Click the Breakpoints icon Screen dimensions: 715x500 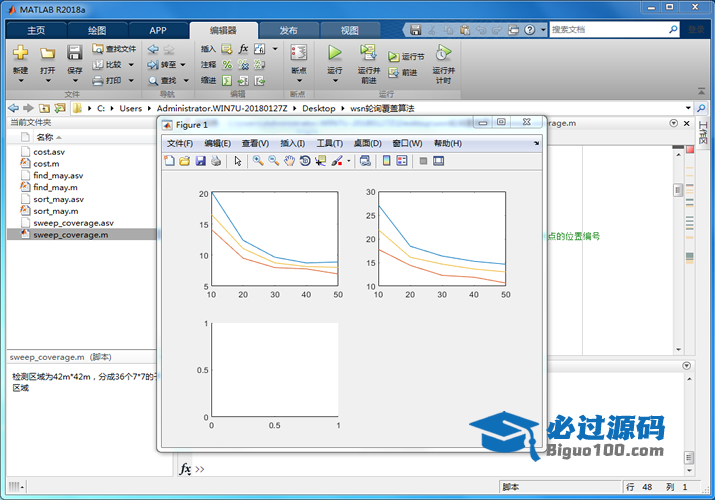pyautogui.click(x=299, y=53)
